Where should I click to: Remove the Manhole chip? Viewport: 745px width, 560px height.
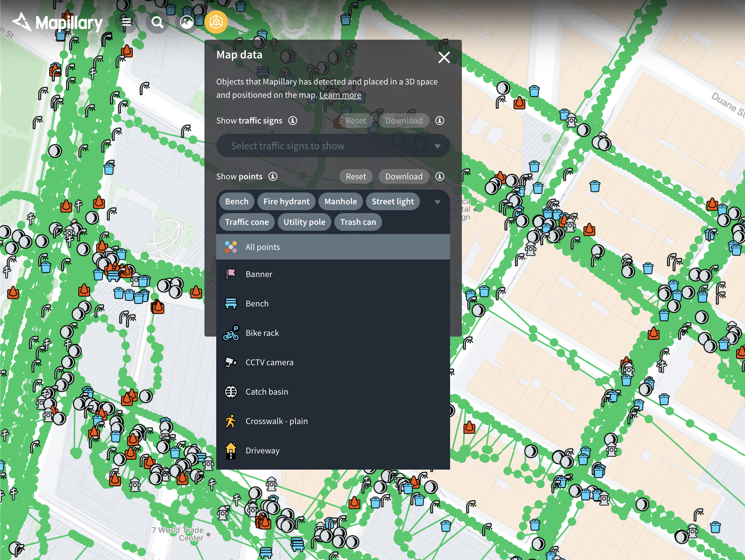pyautogui.click(x=341, y=201)
